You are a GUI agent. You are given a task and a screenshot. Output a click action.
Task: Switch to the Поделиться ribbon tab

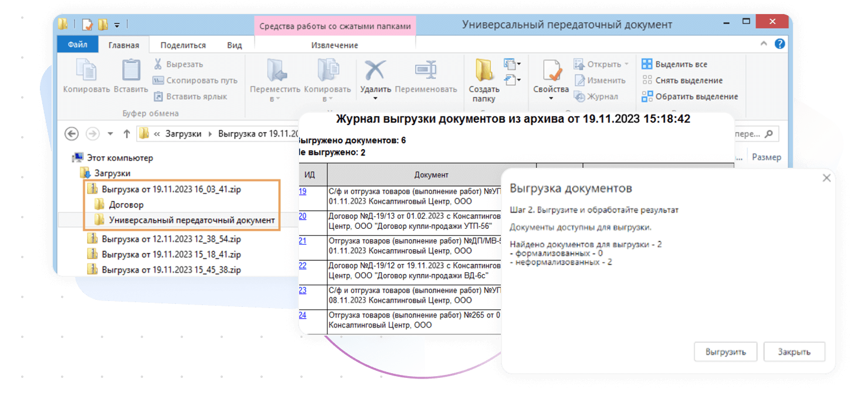183,45
